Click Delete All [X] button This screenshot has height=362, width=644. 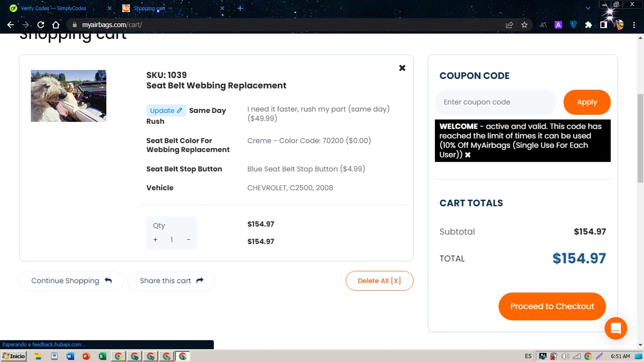coord(380,281)
